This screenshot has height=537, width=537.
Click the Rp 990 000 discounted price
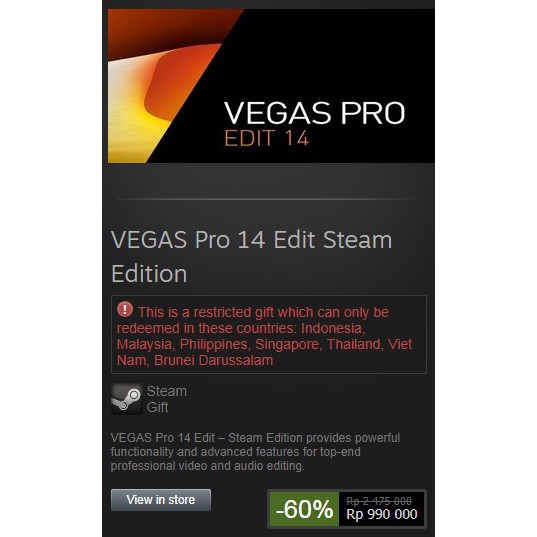point(382,514)
